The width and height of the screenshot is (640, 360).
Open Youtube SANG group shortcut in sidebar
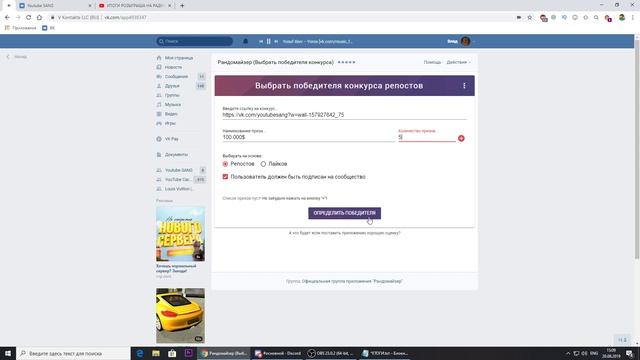tap(178, 170)
